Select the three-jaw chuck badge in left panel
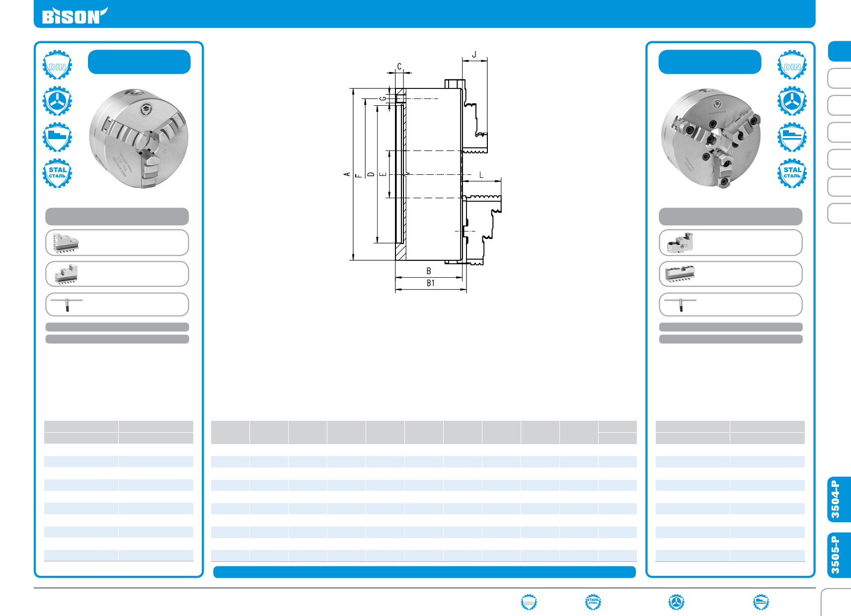Image resolution: width=851 pixels, height=616 pixels. point(57,101)
